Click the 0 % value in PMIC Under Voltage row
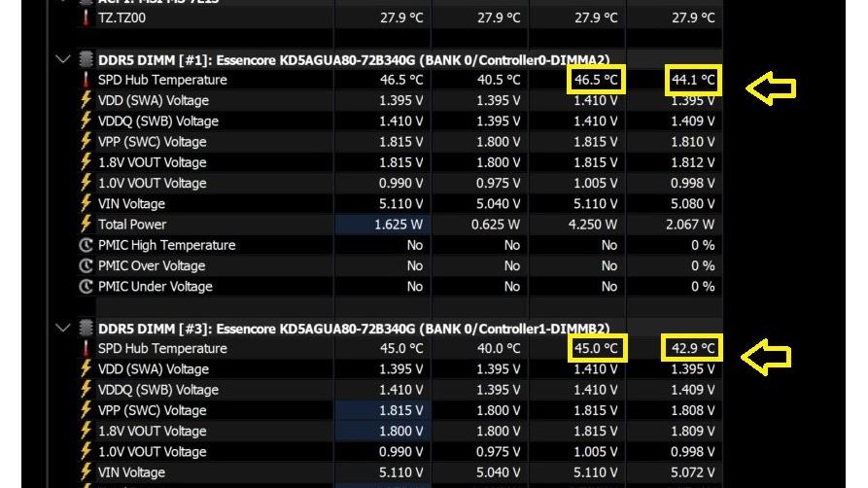Image resolution: width=868 pixels, height=488 pixels. 703,287
